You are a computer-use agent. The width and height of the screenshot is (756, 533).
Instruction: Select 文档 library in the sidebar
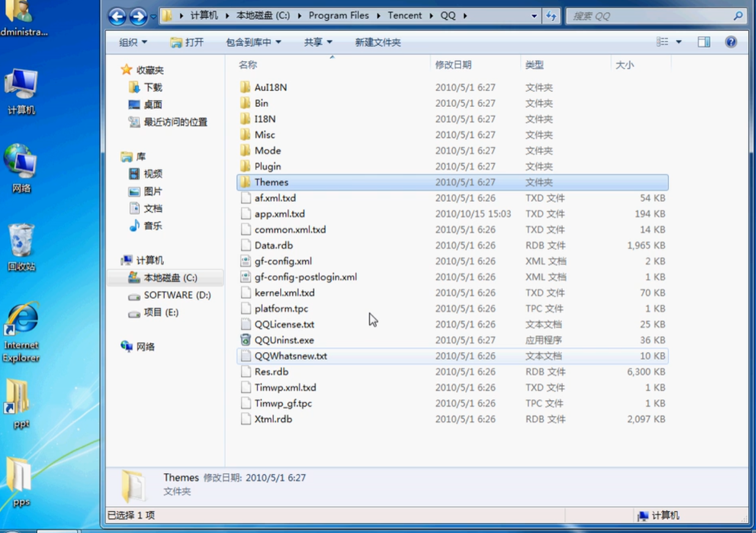[x=153, y=208]
